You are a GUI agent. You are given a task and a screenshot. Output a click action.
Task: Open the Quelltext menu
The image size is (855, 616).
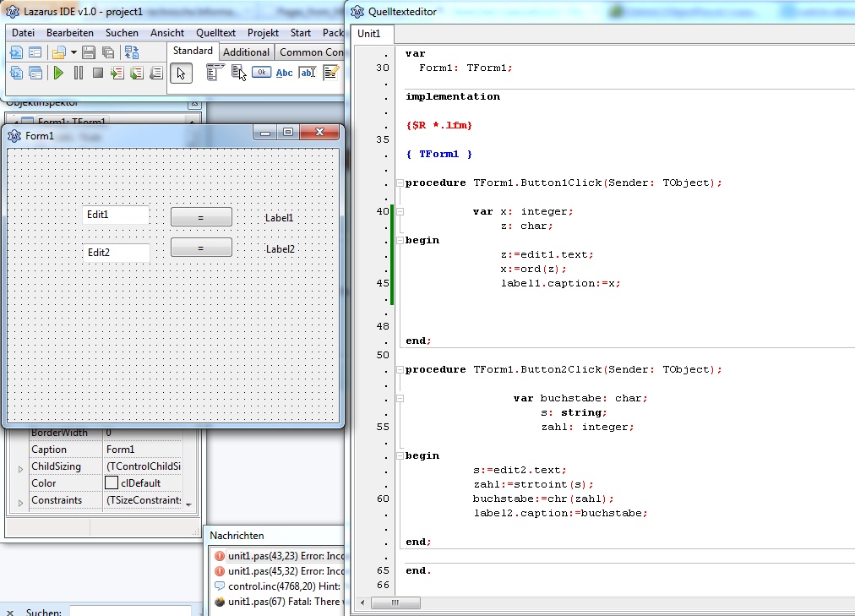pyautogui.click(x=215, y=33)
